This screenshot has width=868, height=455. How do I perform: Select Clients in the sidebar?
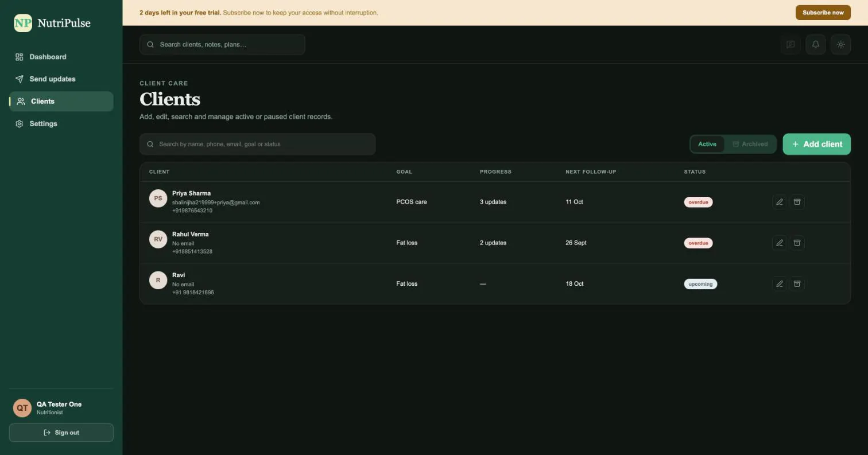coord(61,102)
